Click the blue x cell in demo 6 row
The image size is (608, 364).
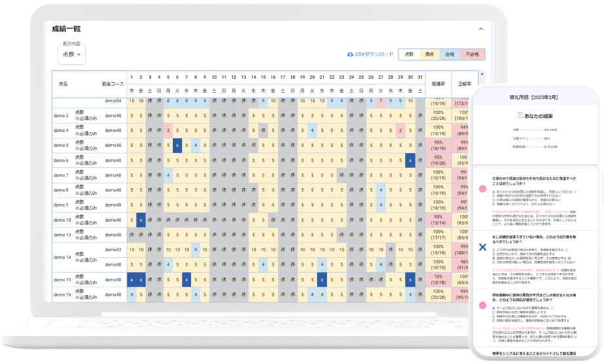pyautogui.click(x=410, y=160)
